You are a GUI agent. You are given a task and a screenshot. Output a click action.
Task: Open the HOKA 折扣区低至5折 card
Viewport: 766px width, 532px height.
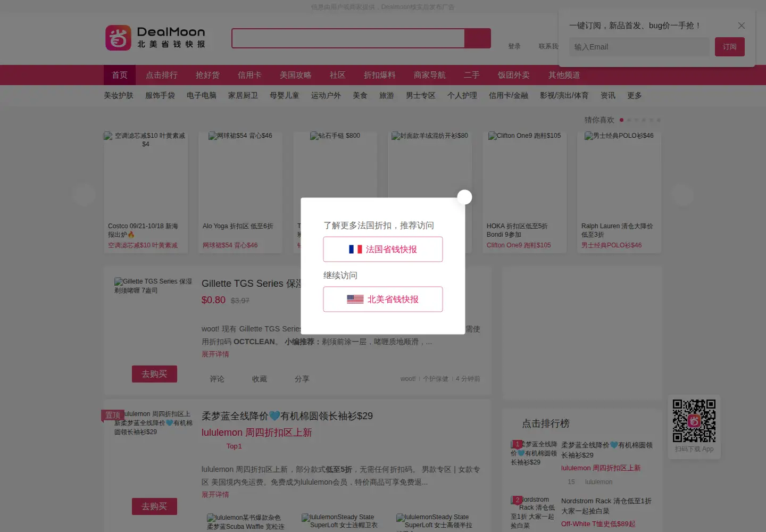click(524, 193)
